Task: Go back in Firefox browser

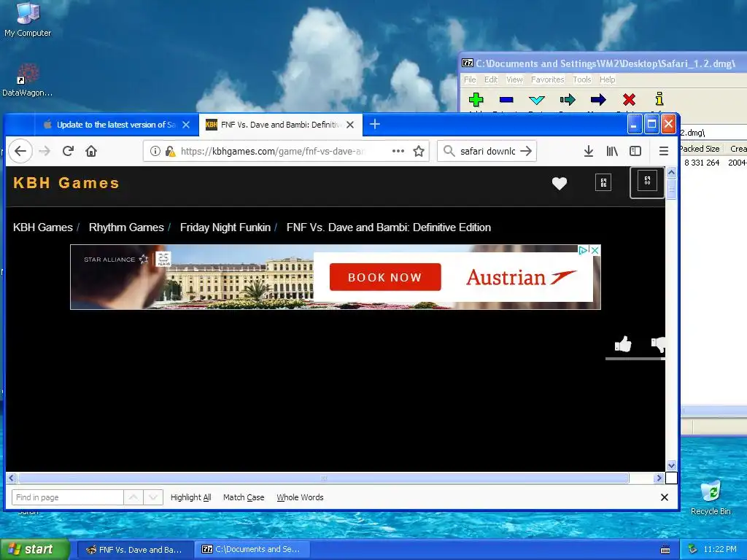Action: pos(20,151)
